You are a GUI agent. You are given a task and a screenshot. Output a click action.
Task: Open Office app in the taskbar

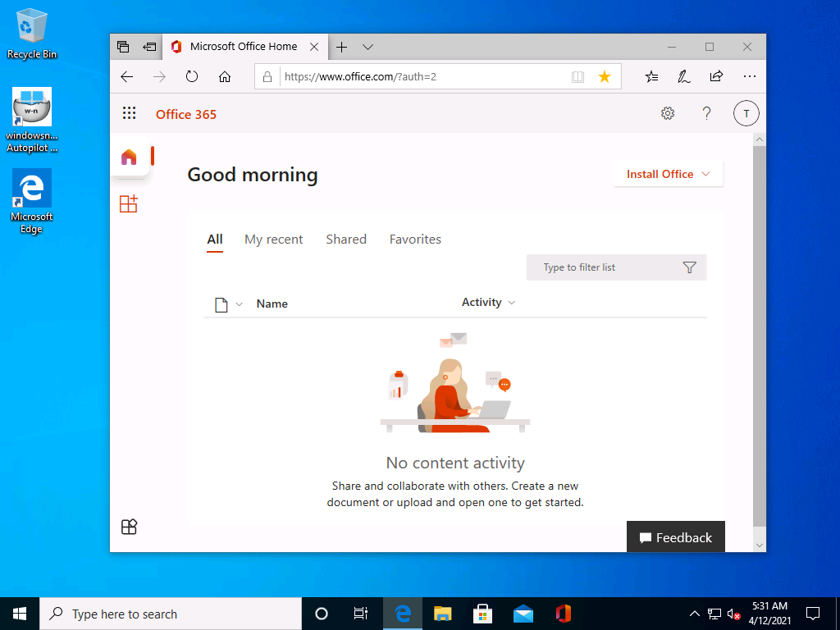tap(563, 614)
